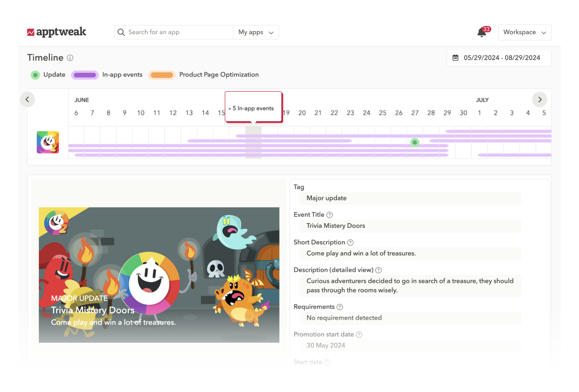Click the search magnifier icon

click(121, 32)
